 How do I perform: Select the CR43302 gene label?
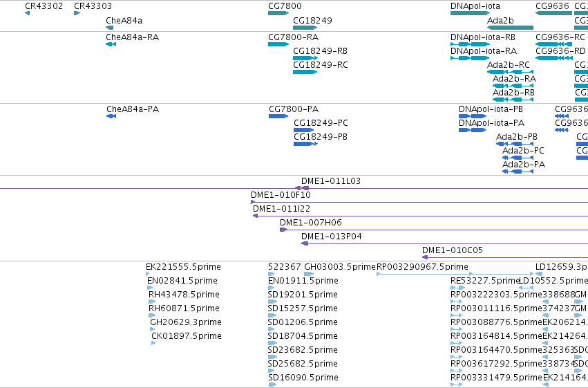[x=44, y=6]
